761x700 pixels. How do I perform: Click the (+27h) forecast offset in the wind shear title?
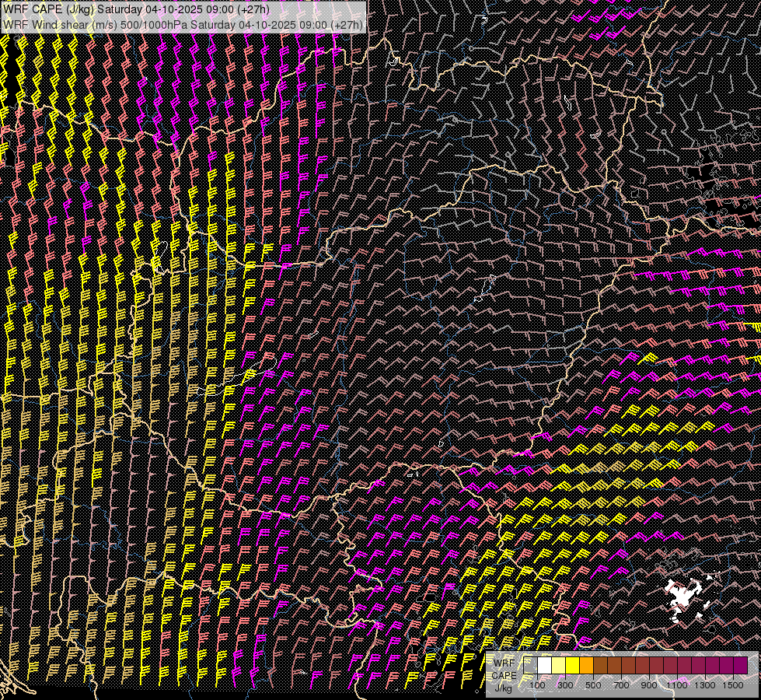click(x=347, y=25)
